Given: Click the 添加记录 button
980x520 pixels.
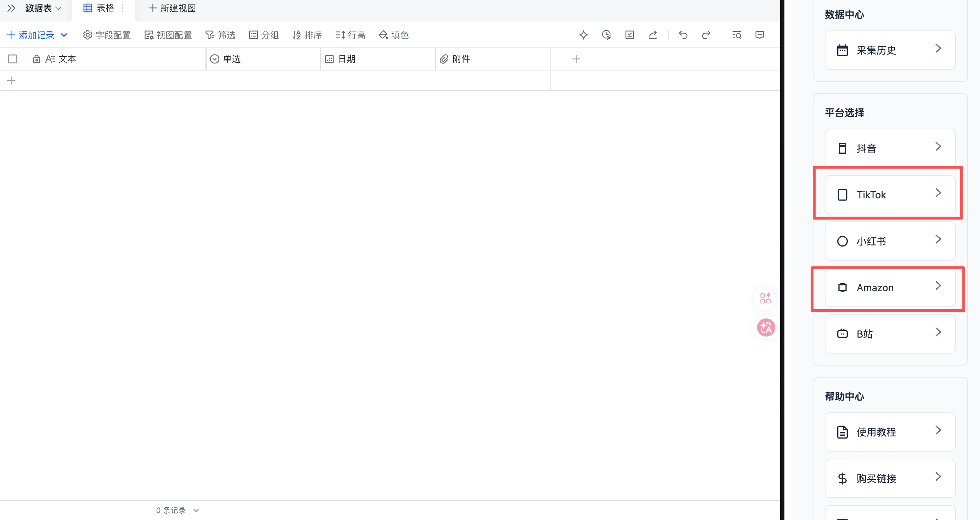Looking at the screenshot, I should pyautogui.click(x=31, y=35).
